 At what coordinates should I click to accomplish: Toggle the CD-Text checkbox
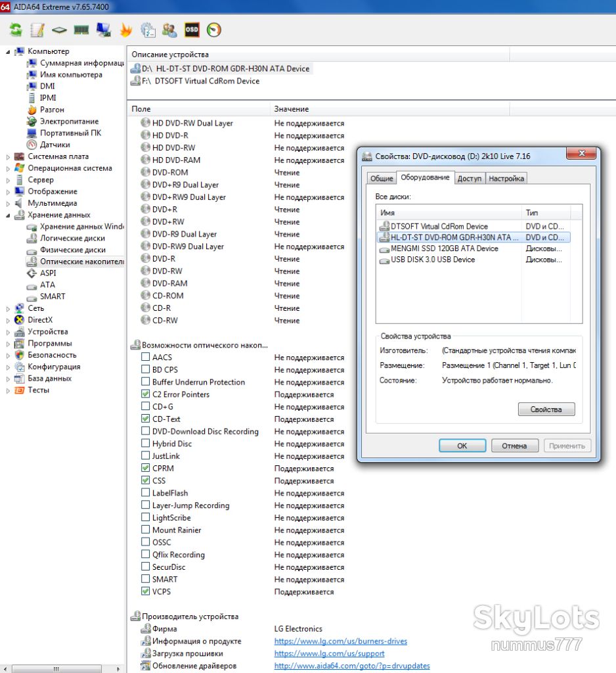point(145,419)
